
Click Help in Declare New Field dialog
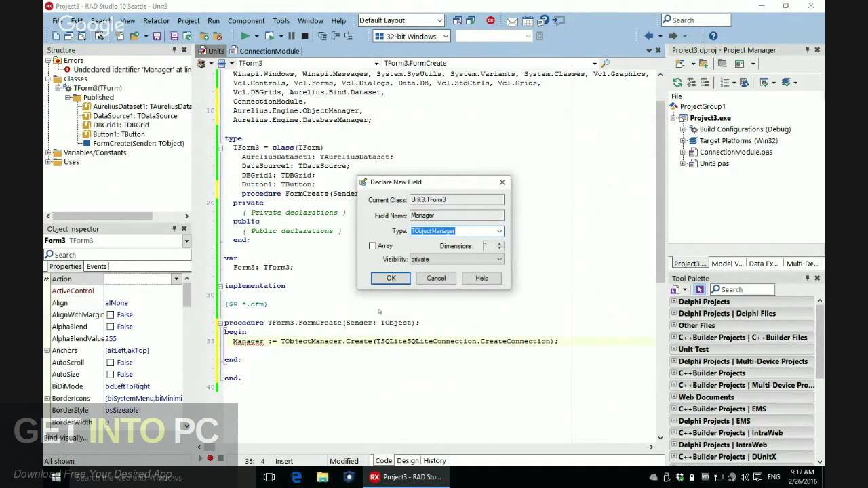tap(481, 278)
